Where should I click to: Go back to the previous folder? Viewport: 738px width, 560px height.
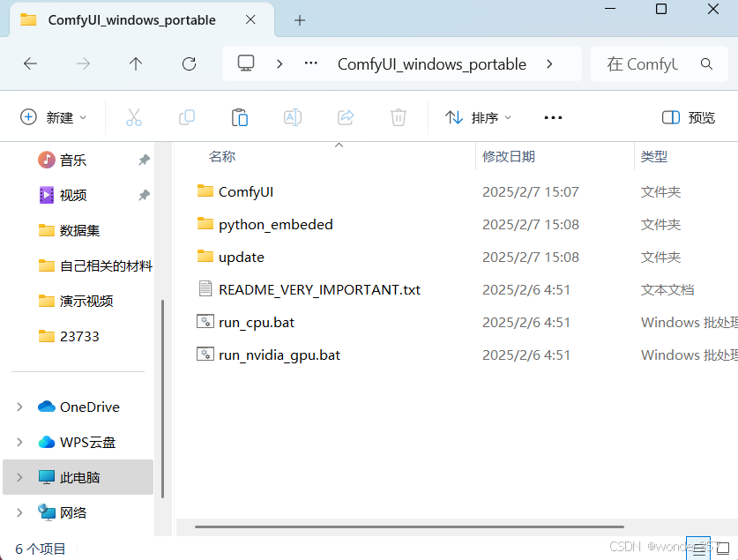31,63
